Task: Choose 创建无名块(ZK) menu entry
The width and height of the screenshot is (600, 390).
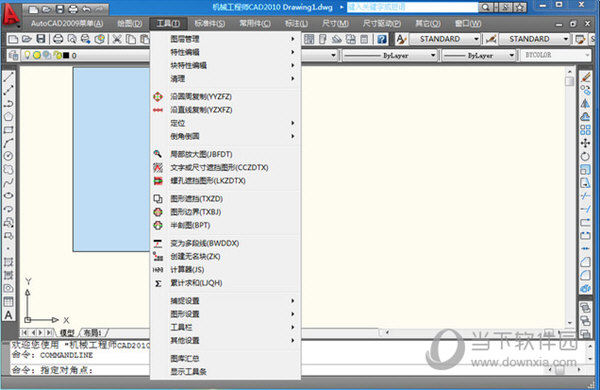Action: coord(225,256)
